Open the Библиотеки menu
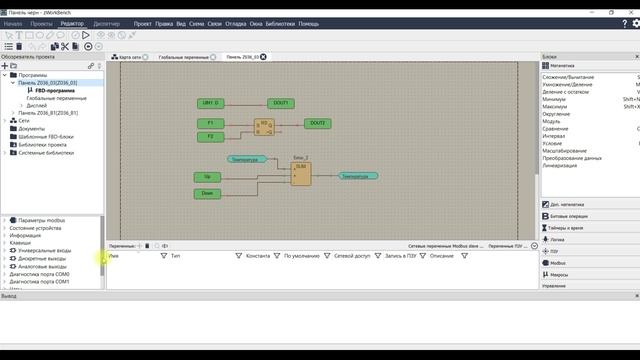Image resolution: width=640 pixels, height=360 pixels. (280, 24)
